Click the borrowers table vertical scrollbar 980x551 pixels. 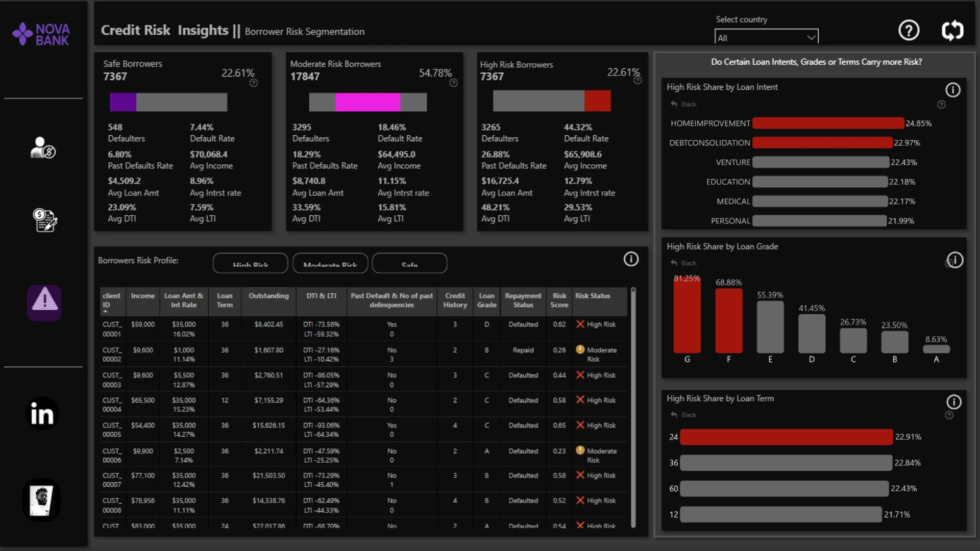(633, 408)
